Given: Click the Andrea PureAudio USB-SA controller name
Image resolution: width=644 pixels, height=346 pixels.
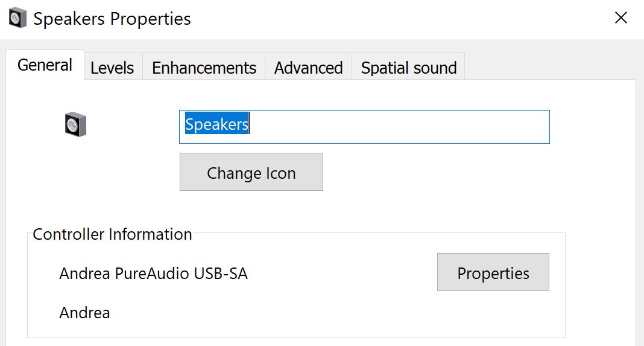Looking at the screenshot, I should [x=153, y=274].
